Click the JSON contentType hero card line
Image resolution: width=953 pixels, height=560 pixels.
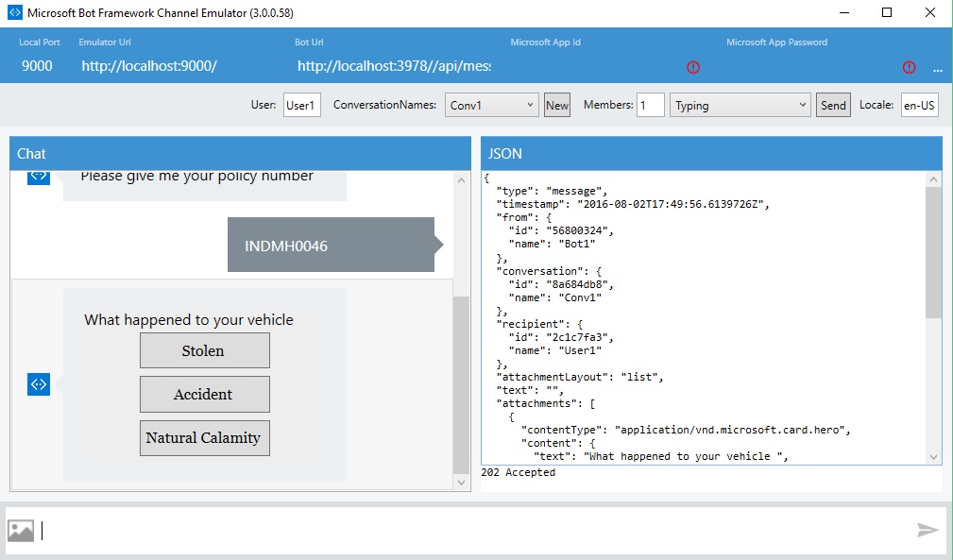click(x=686, y=430)
